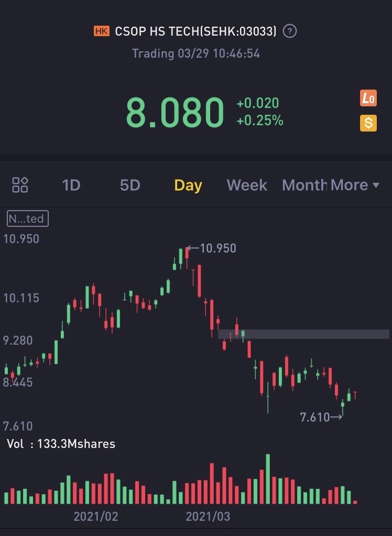Switch to the 1D chart tab

point(71,185)
